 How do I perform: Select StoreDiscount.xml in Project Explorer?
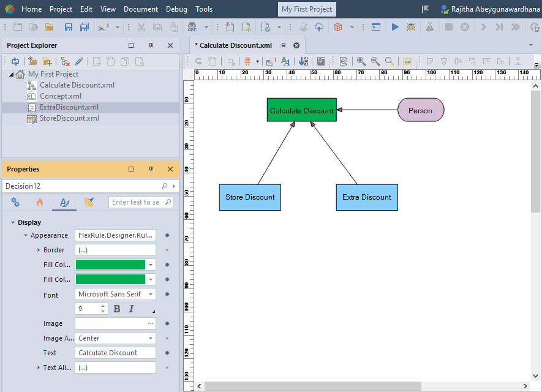click(69, 118)
